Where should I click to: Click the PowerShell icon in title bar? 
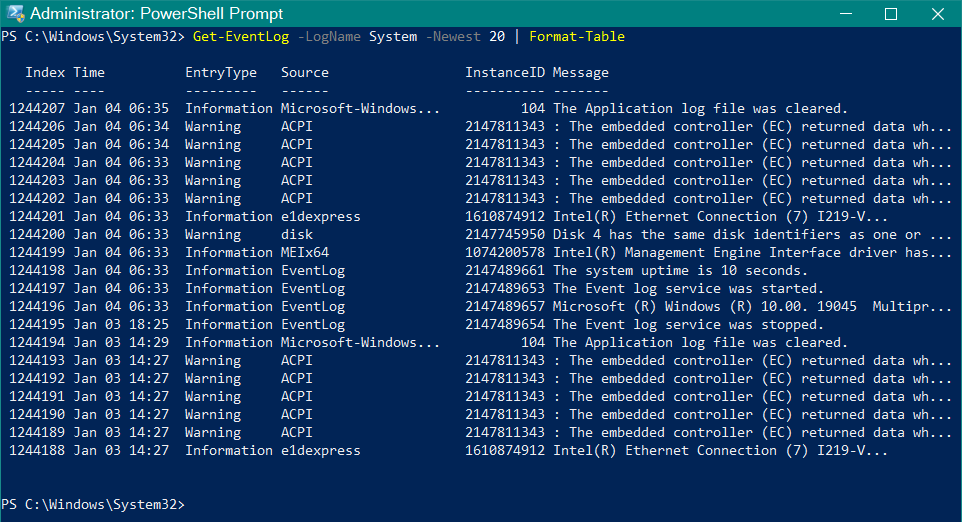[14, 13]
